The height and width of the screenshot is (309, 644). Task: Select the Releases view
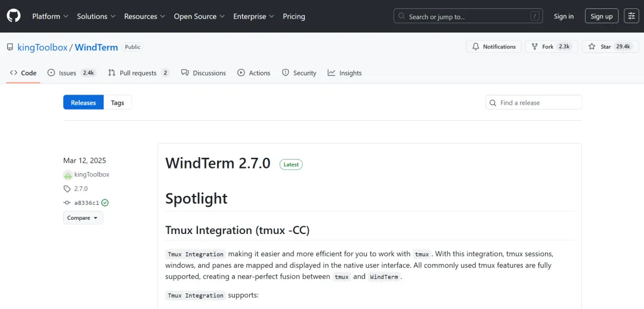click(x=83, y=102)
